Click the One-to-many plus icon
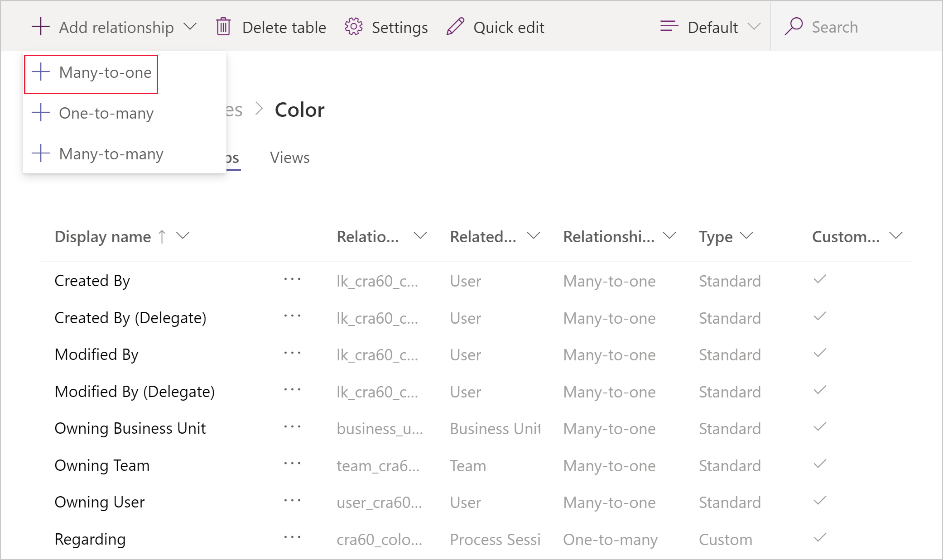The image size is (943, 560). [41, 113]
